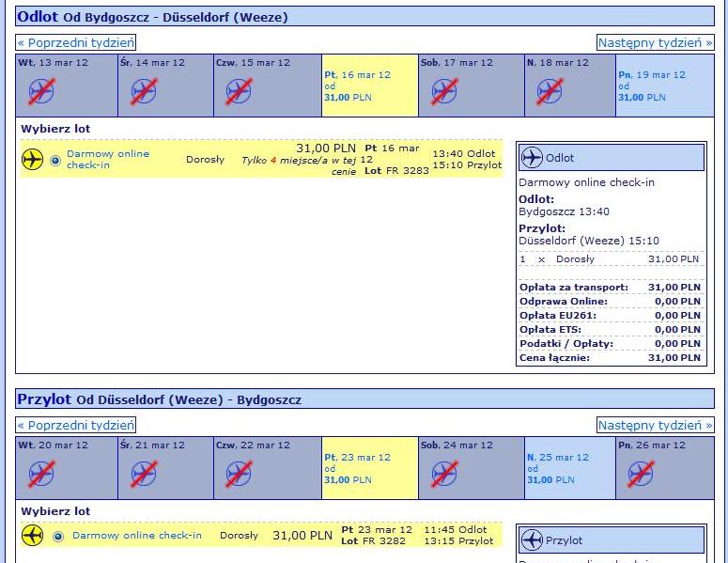Image resolution: width=728 pixels, height=563 pixels.
Task: Select Wt, 13 mar 12 day tab
Action: tap(67, 86)
